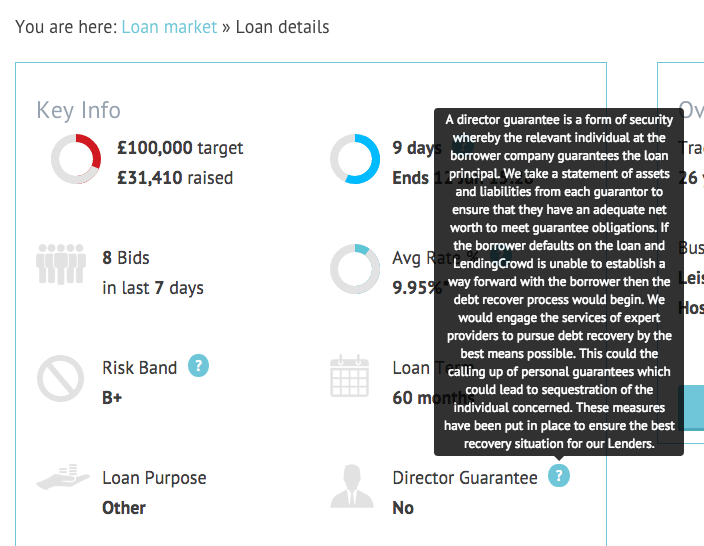Click the 8 Bids label
Image resolution: width=704 pixels, height=546 pixels.
[x=126, y=258]
